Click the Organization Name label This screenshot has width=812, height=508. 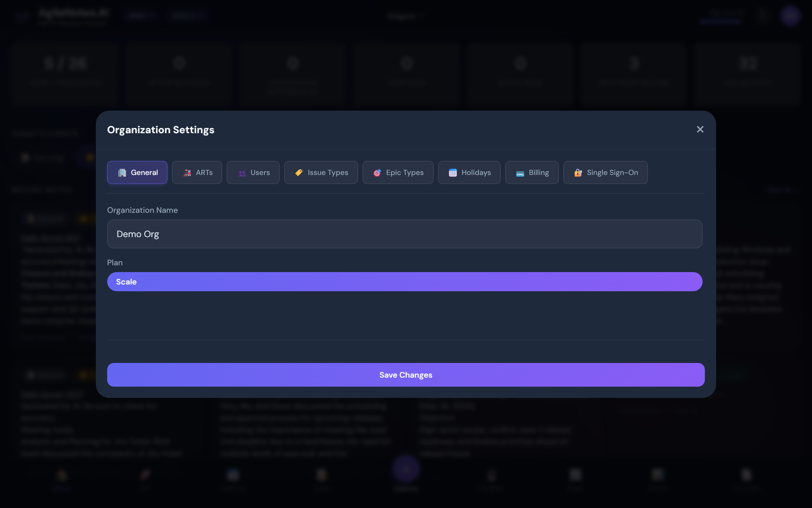click(x=142, y=210)
